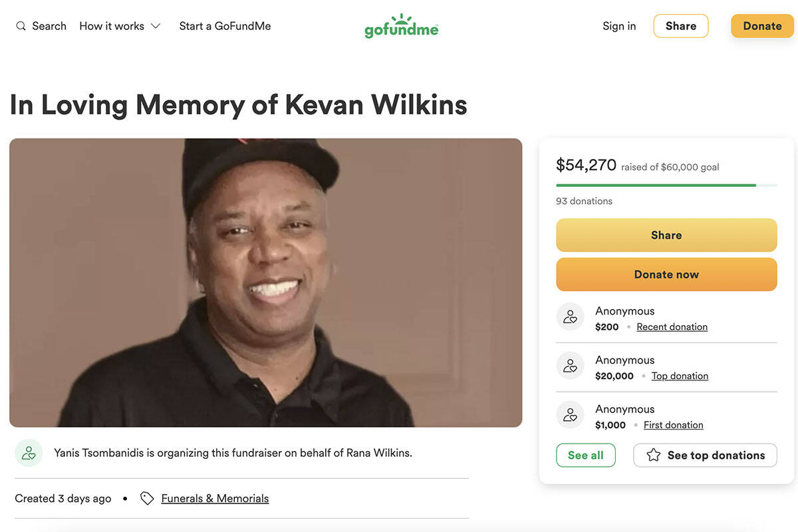Click the organizer avatar icon beside Yanis Tsombanidis
This screenshot has width=798, height=532.
[29, 453]
